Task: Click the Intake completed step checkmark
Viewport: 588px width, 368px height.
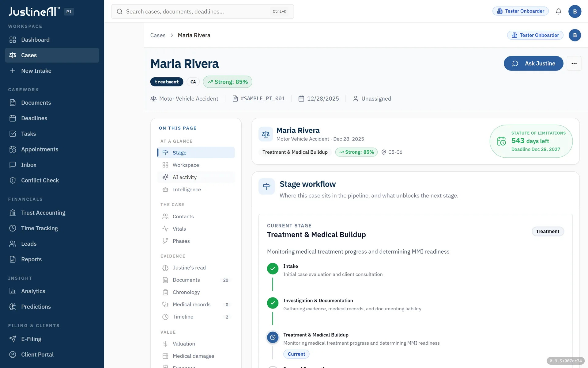Action: (x=273, y=269)
